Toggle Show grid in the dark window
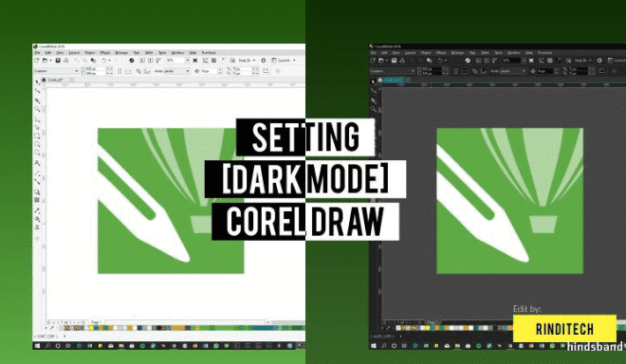Viewport: 626px width, 364px height. point(550,61)
